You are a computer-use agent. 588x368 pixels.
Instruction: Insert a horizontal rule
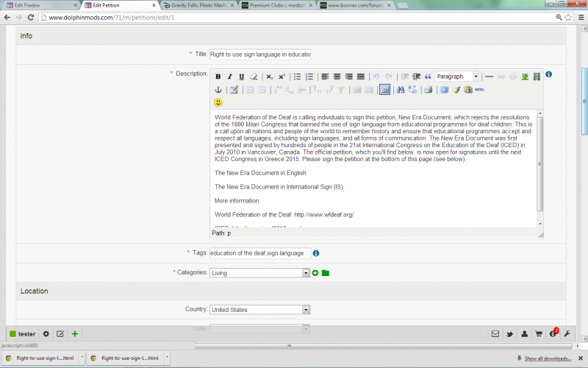coord(489,77)
